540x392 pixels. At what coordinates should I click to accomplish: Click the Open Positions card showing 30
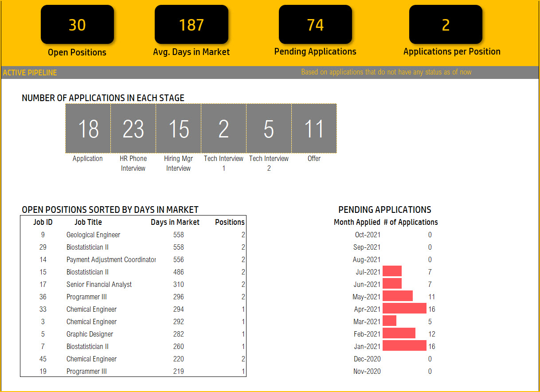(77, 25)
